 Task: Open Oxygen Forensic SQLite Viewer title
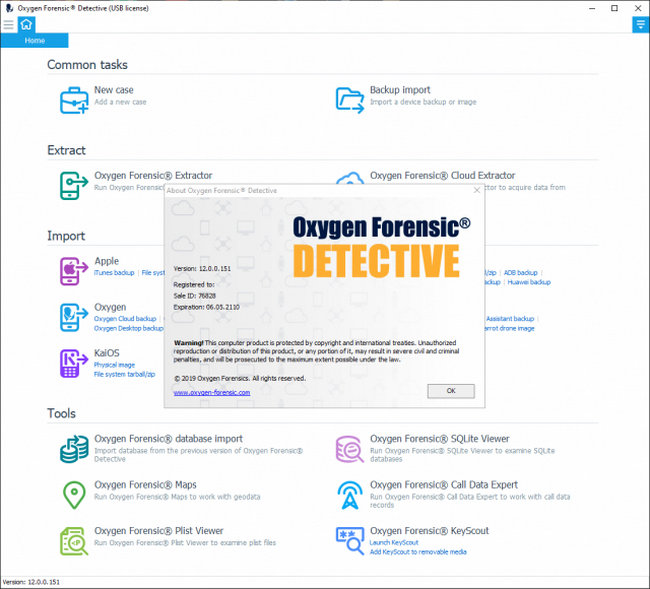pos(439,439)
